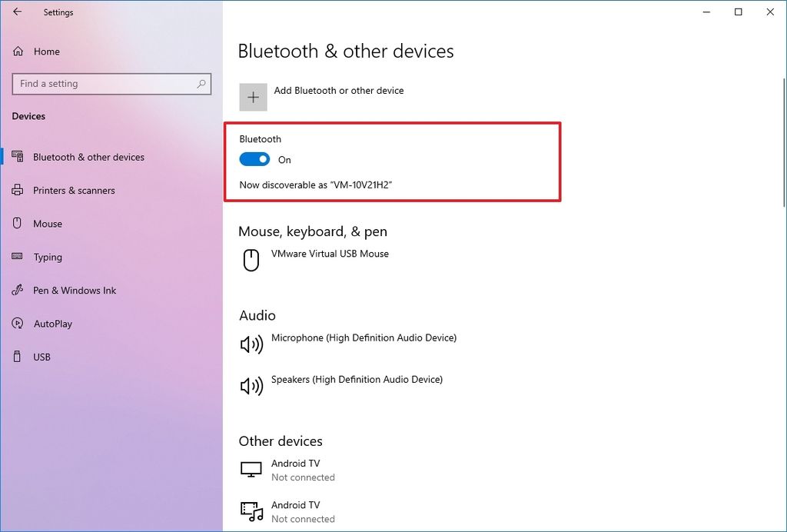Toggle Bluetooth discoverability switch
The height and width of the screenshot is (532, 787).
tap(254, 159)
